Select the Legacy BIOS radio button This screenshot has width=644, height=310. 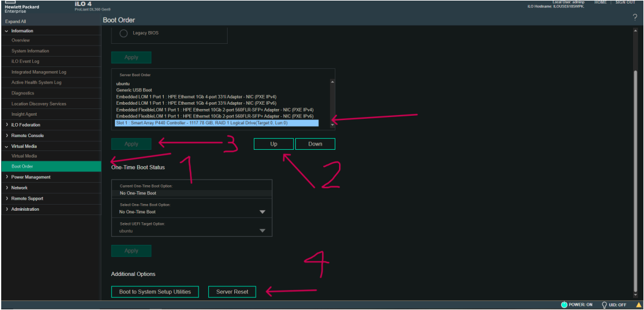point(123,33)
